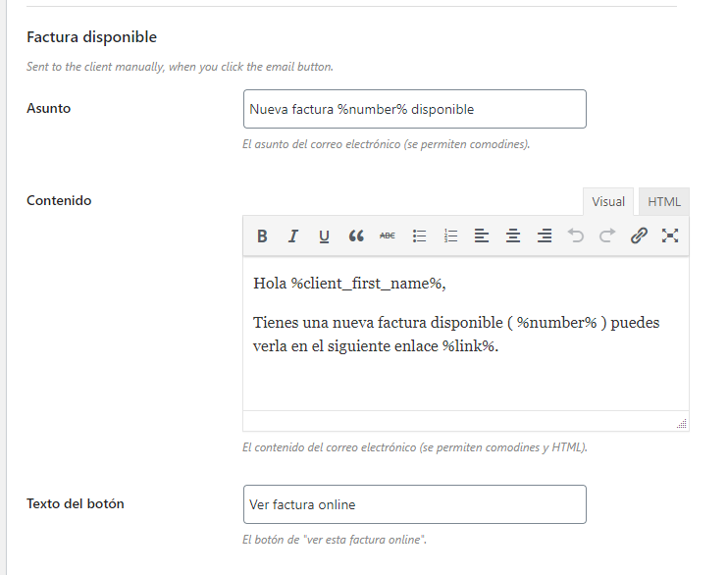This screenshot has width=728, height=575.
Task: Create a bulleted list
Action: pyautogui.click(x=419, y=235)
